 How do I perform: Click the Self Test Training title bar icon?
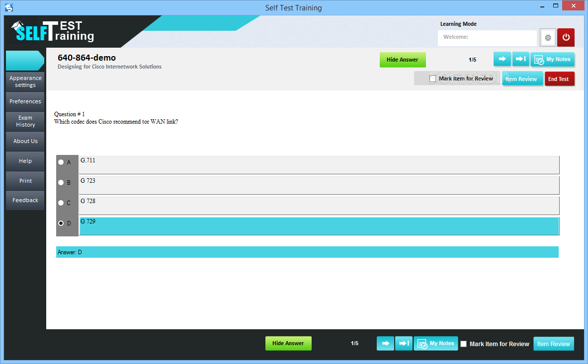tap(9, 7)
